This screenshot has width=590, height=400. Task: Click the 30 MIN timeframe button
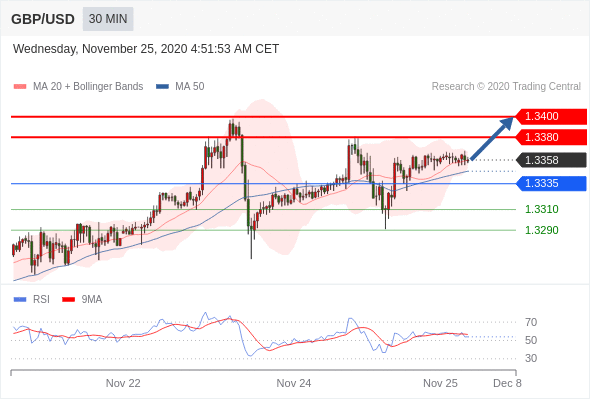108,19
